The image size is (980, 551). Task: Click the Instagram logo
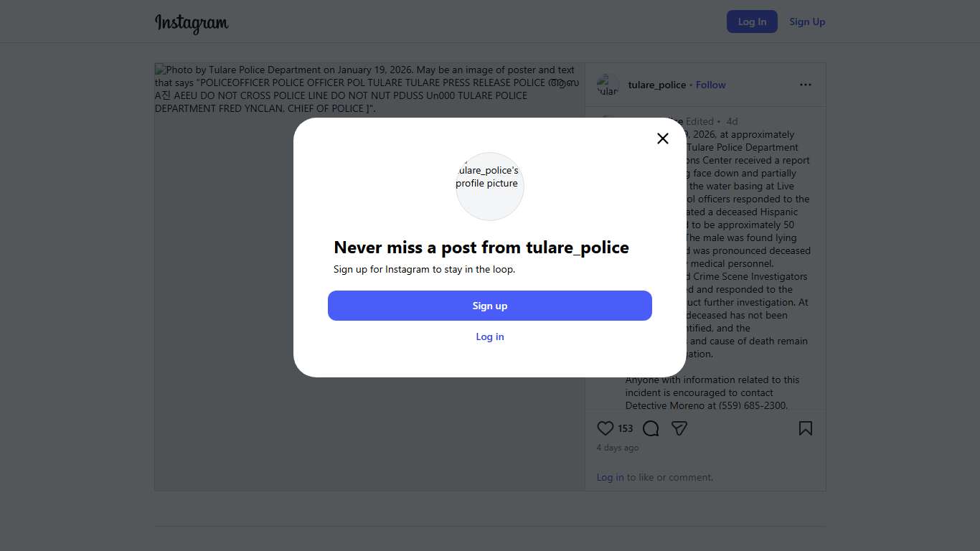pyautogui.click(x=192, y=23)
